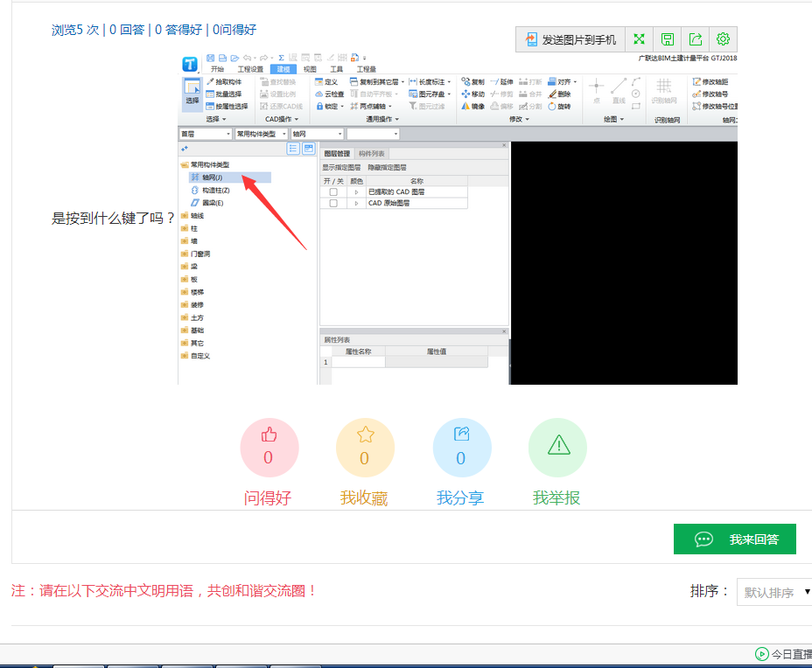The width and height of the screenshot is (812, 668).
Task: Click 按属性选择 in the ribbon
Action: point(227,106)
